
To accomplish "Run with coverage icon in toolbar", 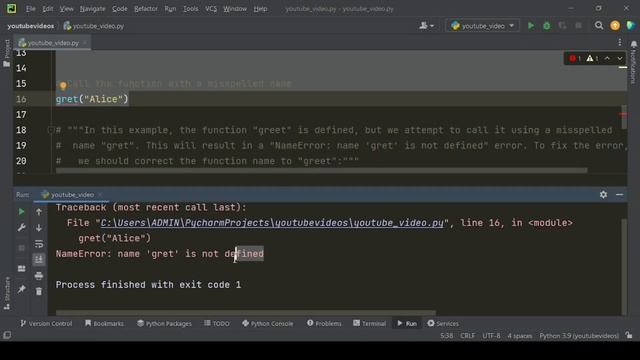I will click(562, 26).
